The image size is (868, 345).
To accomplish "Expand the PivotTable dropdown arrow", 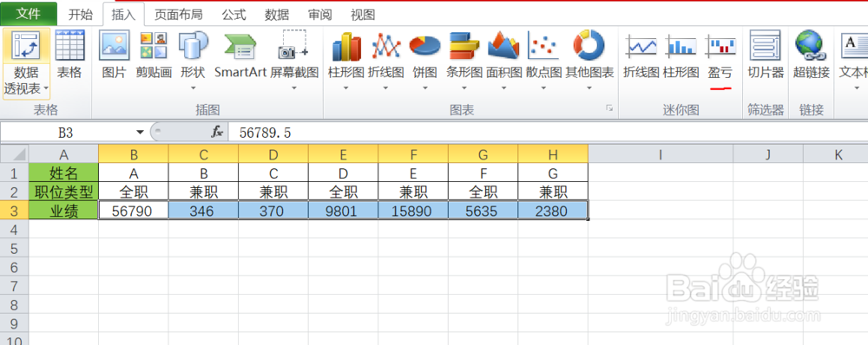I will click(45, 88).
